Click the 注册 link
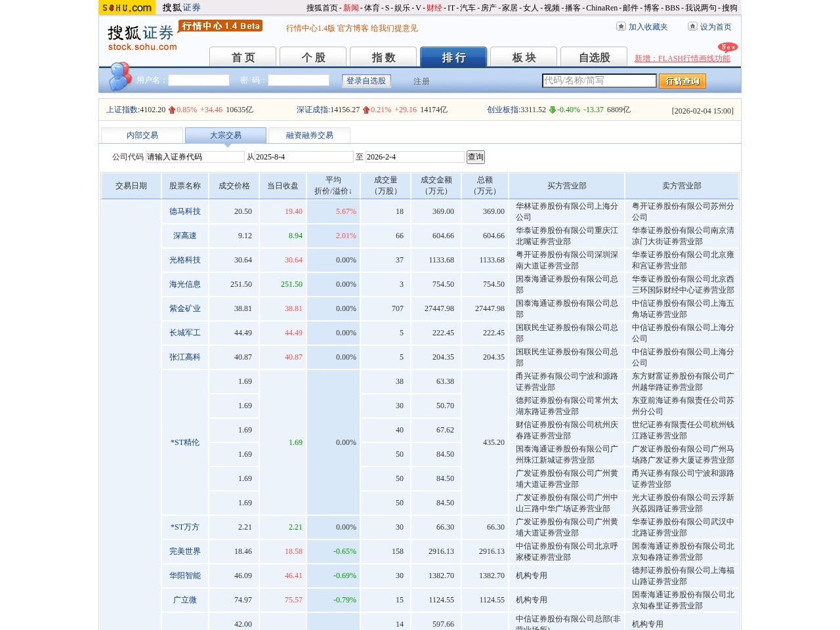The image size is (840, 630). click(x=421, y=81)
